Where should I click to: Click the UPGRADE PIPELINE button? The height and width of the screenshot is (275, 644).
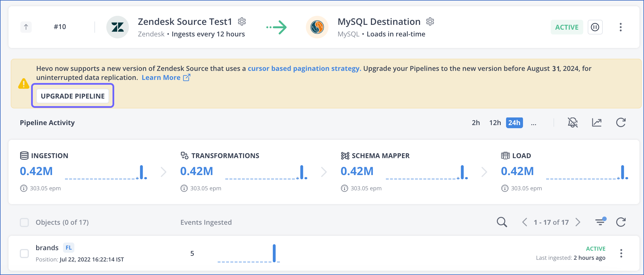tap(73, 96)
